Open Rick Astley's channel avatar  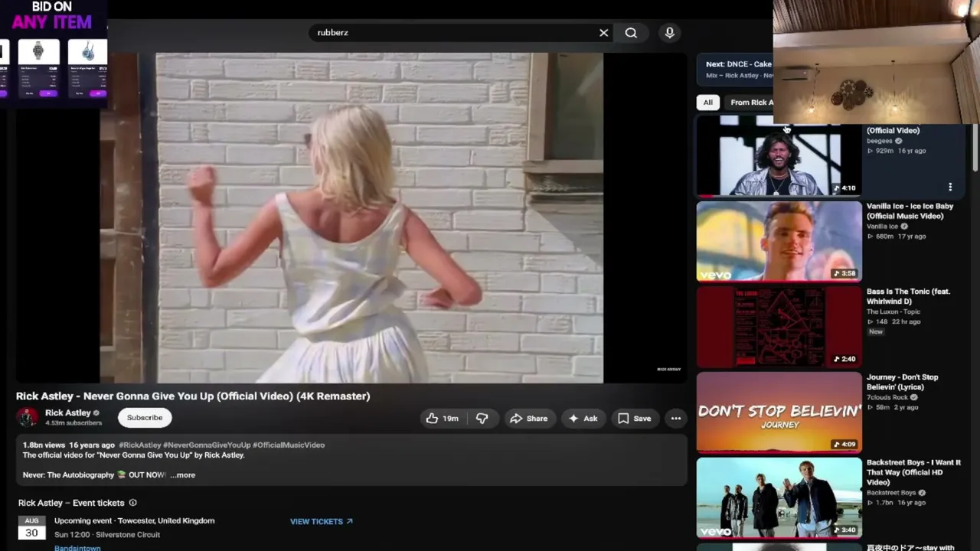click(x=28, y=417)
